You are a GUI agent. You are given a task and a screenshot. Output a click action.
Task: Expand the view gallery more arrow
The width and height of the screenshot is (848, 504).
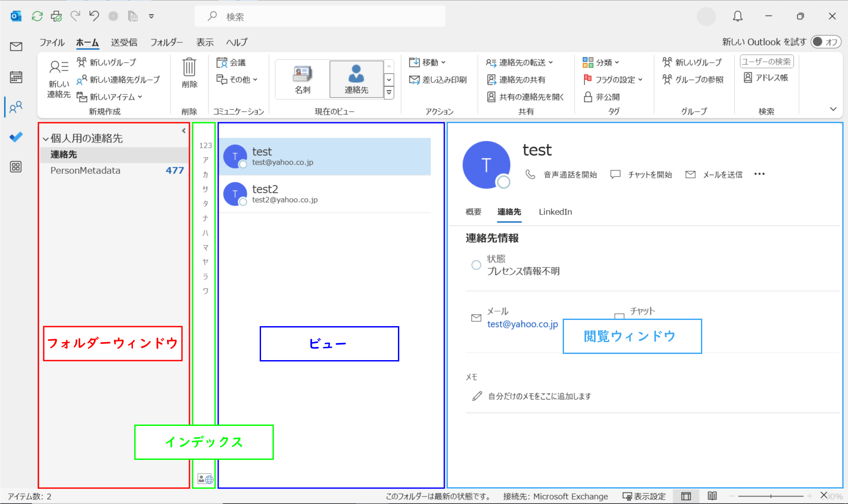point(389,93)
